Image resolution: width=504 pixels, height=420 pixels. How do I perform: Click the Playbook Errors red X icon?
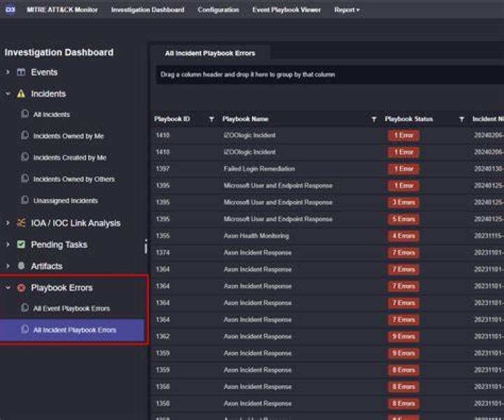pos(21,288)
